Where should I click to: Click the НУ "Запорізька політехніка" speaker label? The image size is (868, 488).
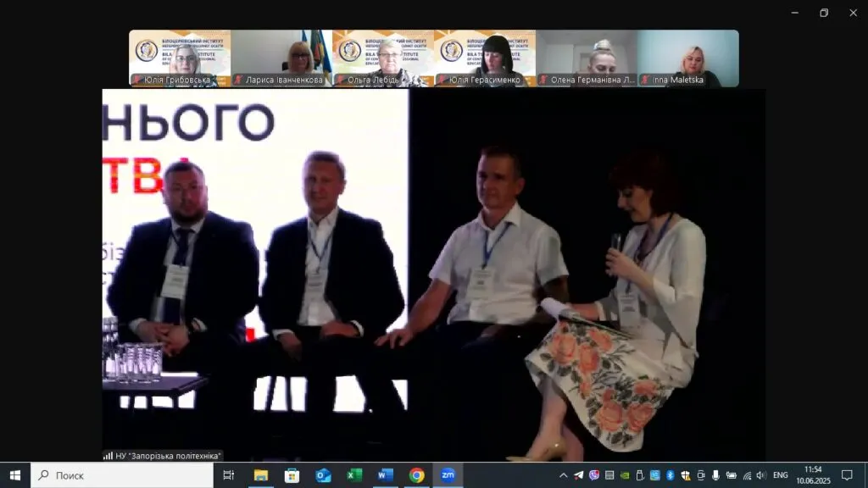click(162, 456)
